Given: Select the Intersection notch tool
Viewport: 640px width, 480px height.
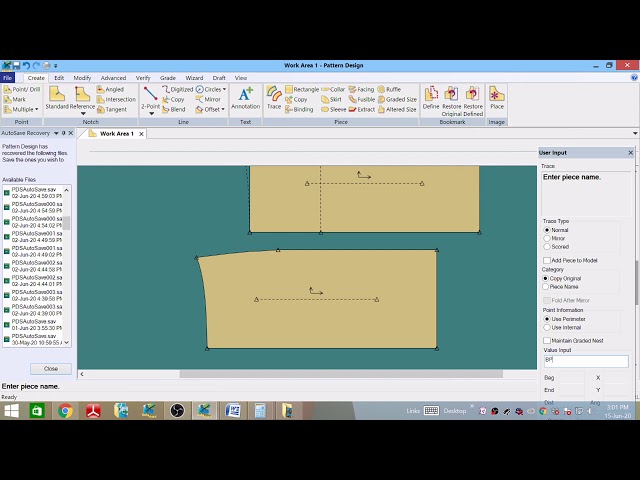Looking at the screenshot, I should point(116,99).
